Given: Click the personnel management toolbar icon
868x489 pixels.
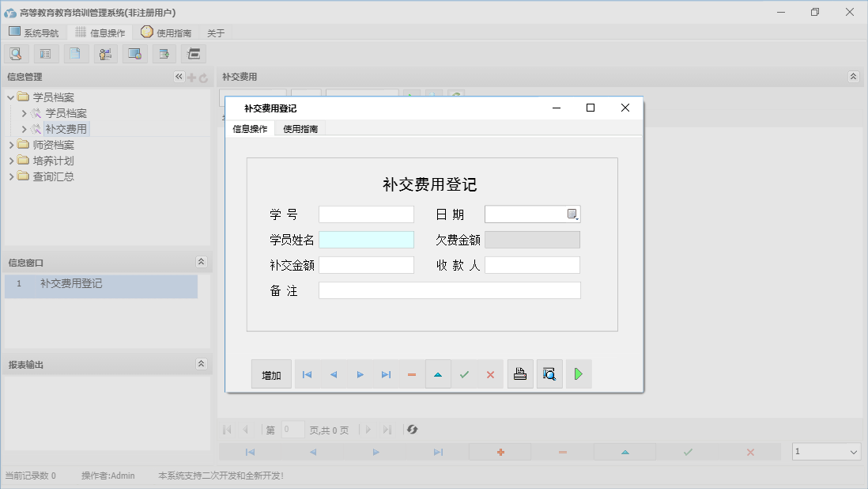Looking at the screenshot, I should tap(105, 53).
